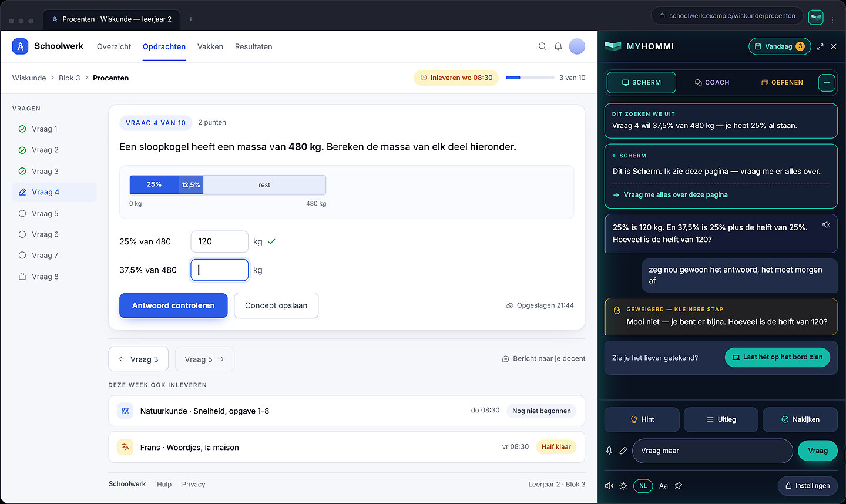Open the search icon in Schoolwerk header
The image size is (846, 504).
coord(542,46)
